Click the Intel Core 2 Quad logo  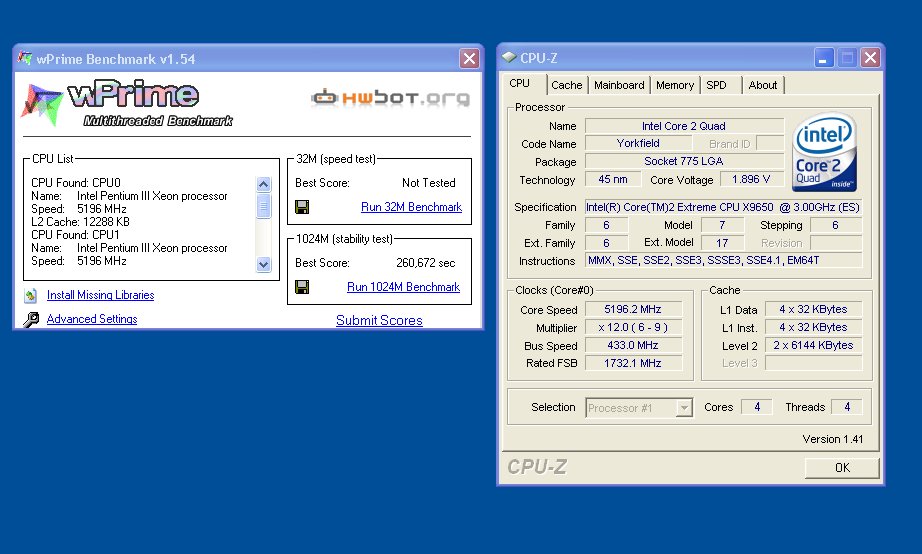point(824,152)
